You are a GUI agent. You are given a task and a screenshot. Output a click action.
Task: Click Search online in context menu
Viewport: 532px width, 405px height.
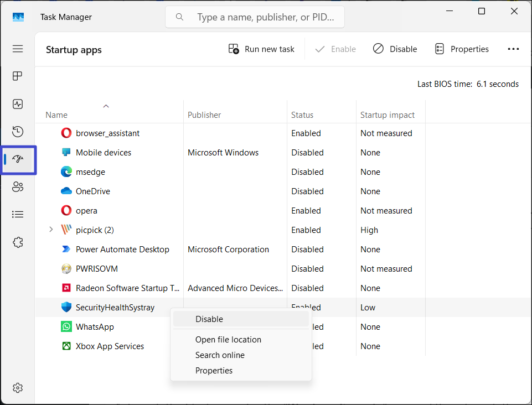[x=220, y=355]
